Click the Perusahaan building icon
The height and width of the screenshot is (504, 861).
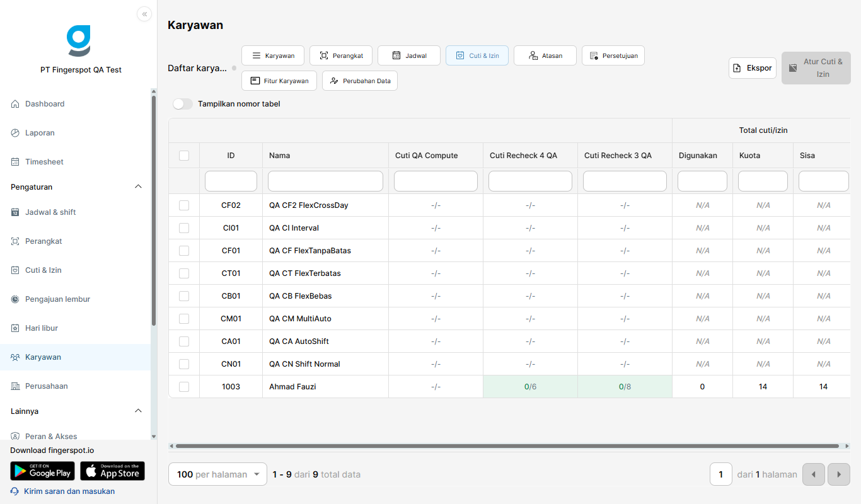click(15, 386)
